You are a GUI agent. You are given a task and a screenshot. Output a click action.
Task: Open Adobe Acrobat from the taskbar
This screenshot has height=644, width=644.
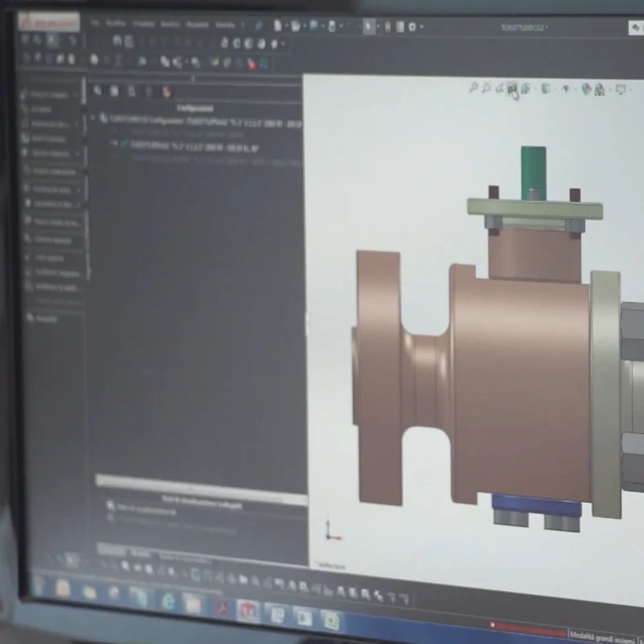pyautogui.click(x=222, y=609)
